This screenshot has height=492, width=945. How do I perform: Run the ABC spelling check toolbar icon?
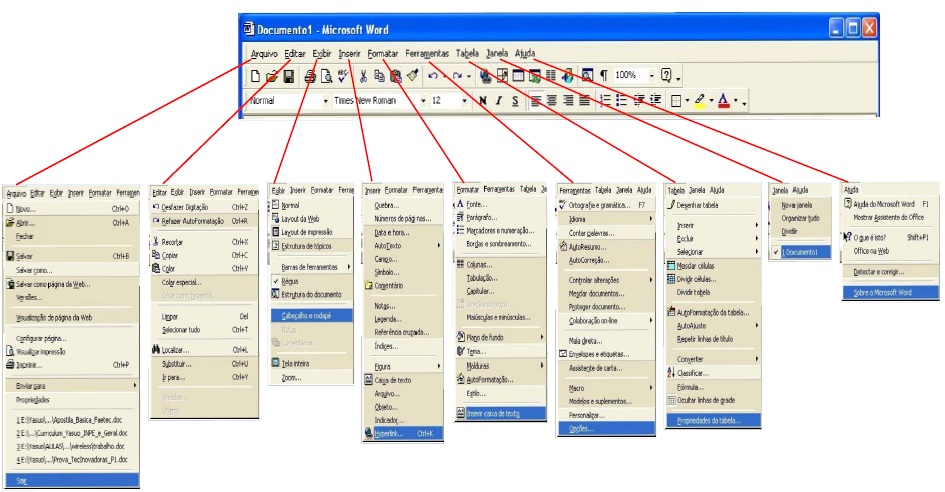[342, 76]
